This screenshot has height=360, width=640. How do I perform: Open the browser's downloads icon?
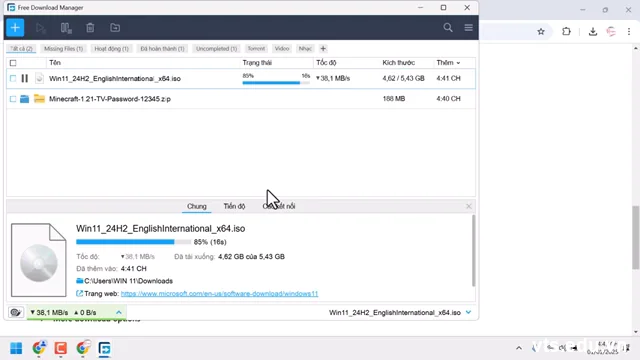pyautogui.click(x=593, y=31)
